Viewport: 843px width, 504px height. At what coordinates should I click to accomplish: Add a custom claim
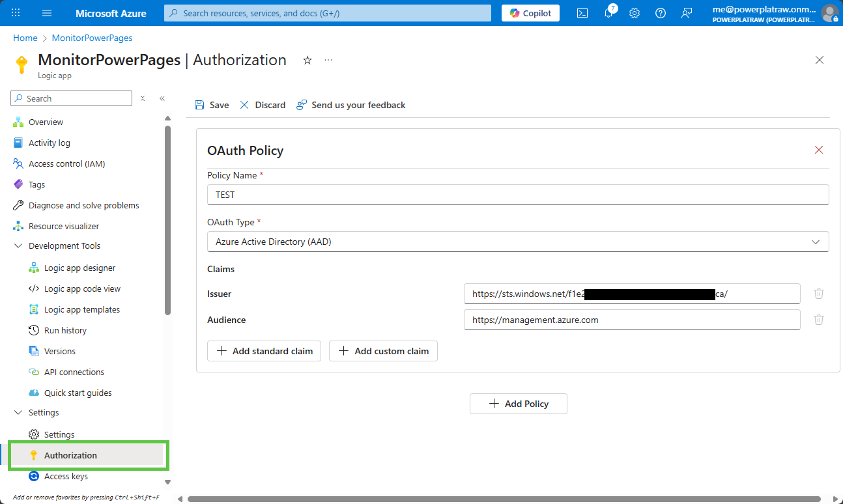tap(383, 351)
